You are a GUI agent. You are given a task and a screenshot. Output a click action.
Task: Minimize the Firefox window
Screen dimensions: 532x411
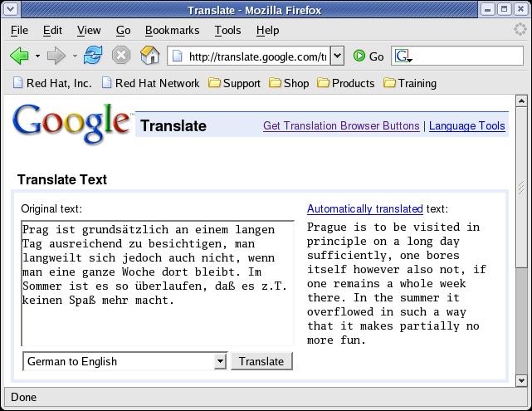[488, 9]
